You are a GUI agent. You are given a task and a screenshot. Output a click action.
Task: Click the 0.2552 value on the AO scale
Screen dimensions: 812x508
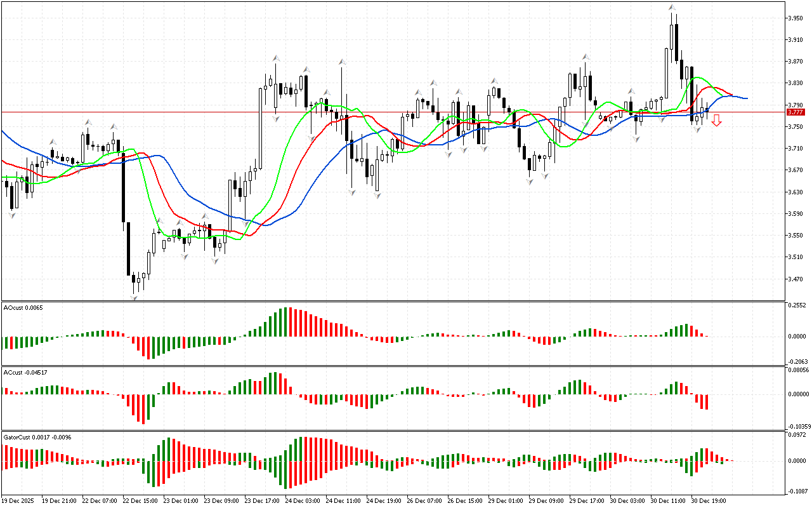797,305
